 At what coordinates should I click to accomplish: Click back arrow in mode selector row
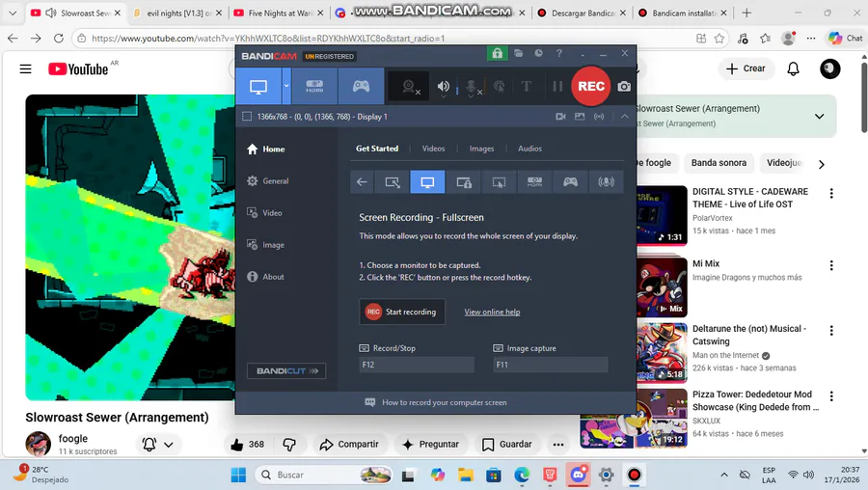[x=362, y=182]
